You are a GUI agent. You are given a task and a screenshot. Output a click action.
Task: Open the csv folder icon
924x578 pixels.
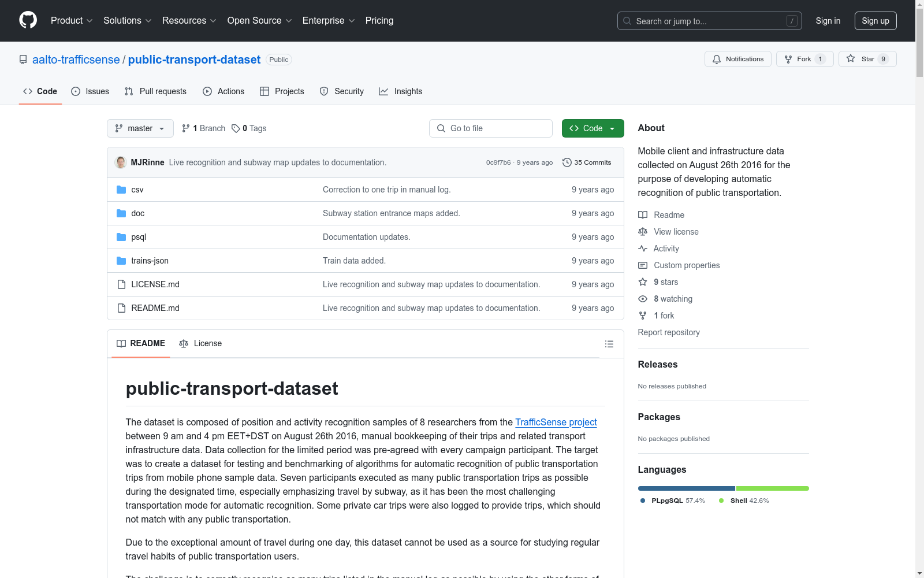(x=121, y=189)
